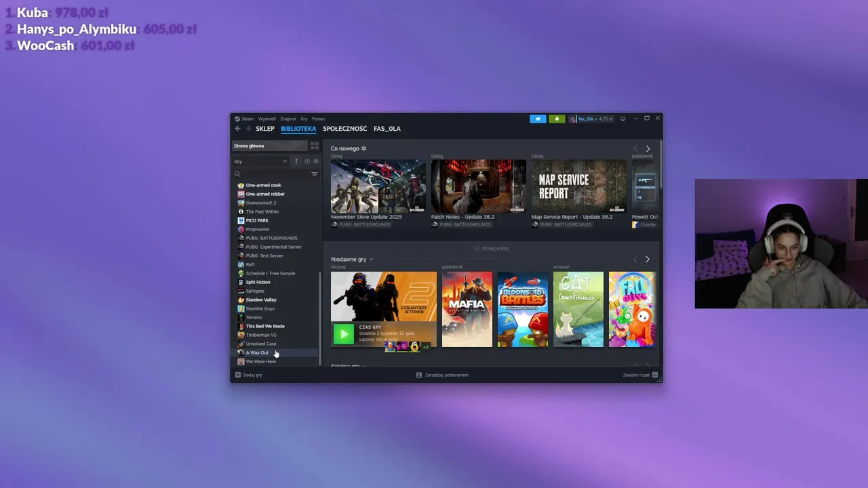The image size is (868, 488).
Task: Open Bloons TD Battles cover
Action: [523, 309]
